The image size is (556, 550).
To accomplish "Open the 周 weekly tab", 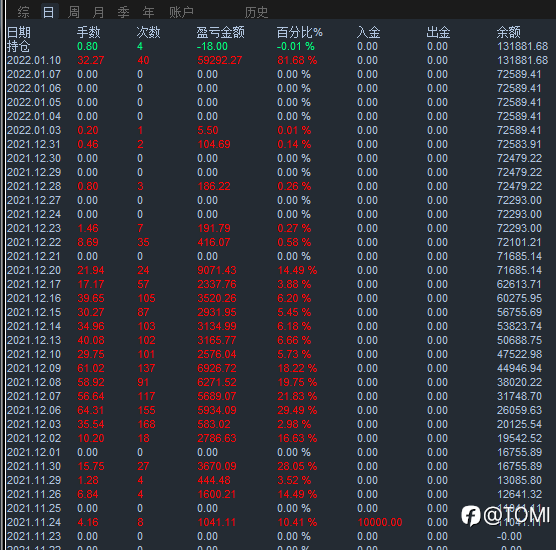I will pyautogui.click(x=73, y=12).
